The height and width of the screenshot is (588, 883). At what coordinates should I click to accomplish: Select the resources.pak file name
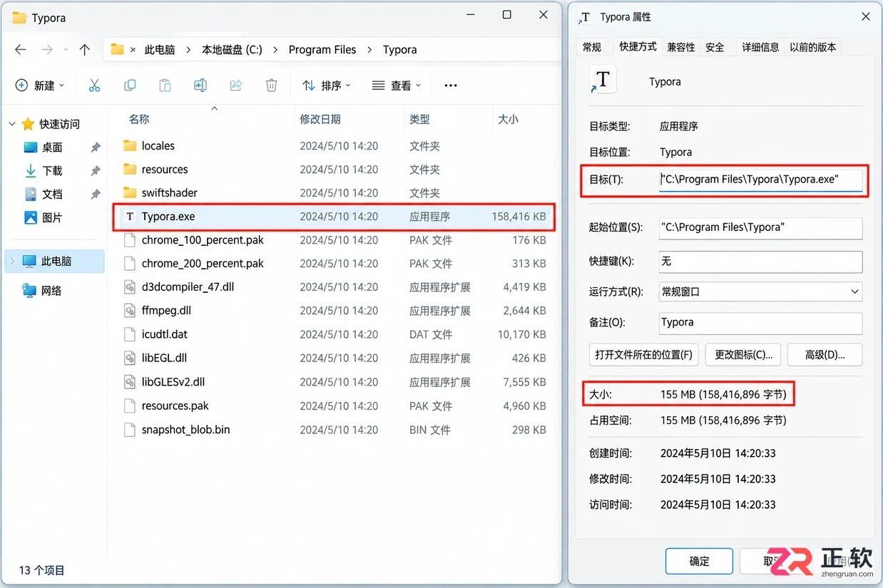[x=175, y=406]
